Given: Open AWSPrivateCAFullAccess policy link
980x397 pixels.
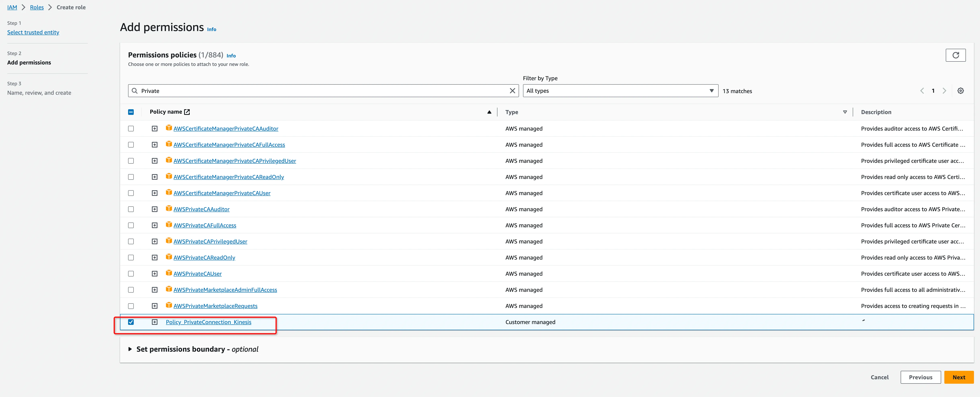Looking at the screenshot, I should coord(205,225).
